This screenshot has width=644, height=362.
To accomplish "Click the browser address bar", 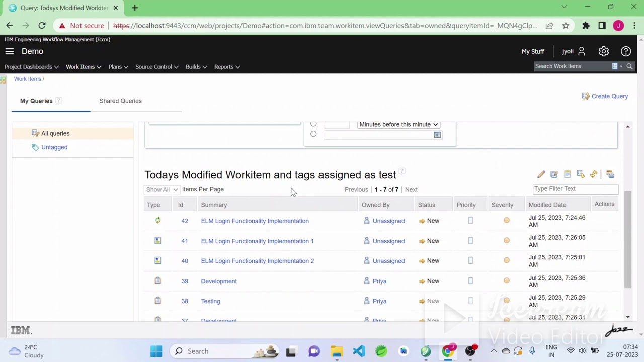I will coord(325,26).
